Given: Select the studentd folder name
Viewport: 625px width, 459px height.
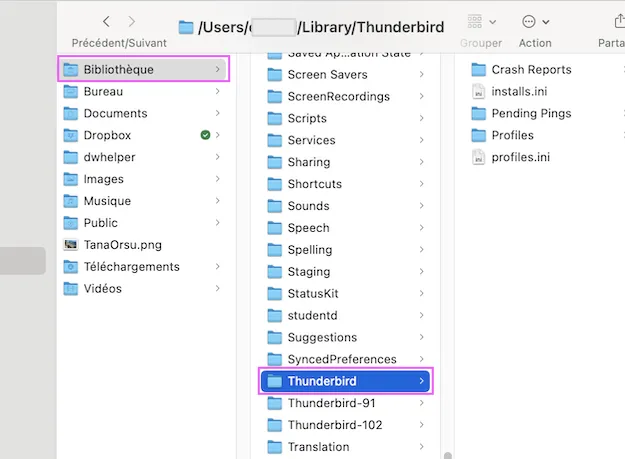Looking at the screenshot, I should (x=312, y=316).
